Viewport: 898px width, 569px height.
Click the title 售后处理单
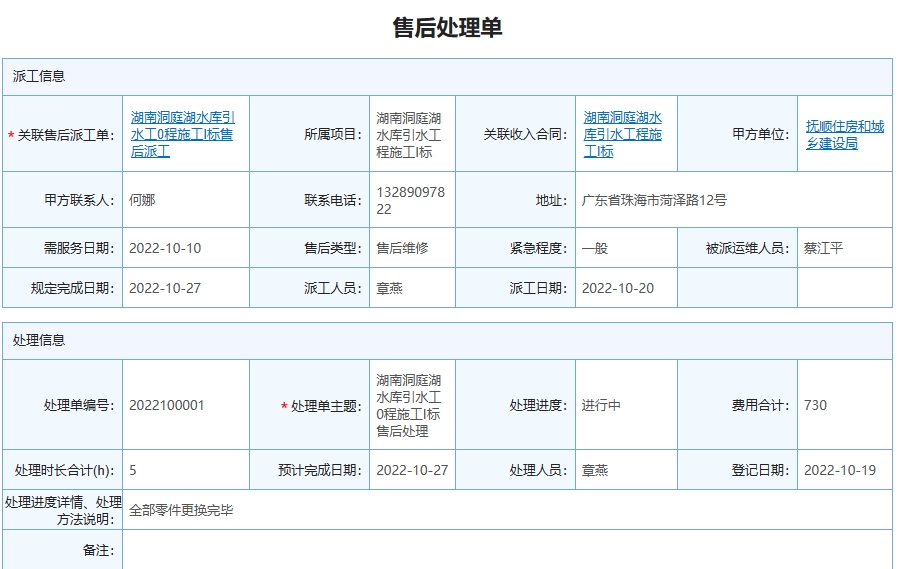(447, 27)
